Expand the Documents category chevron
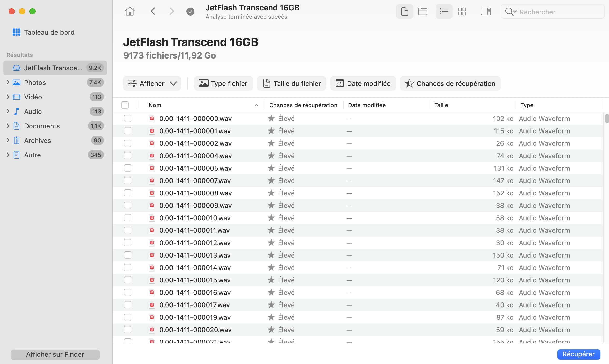Viewport: 609px width, 364px height. point(8,126)
